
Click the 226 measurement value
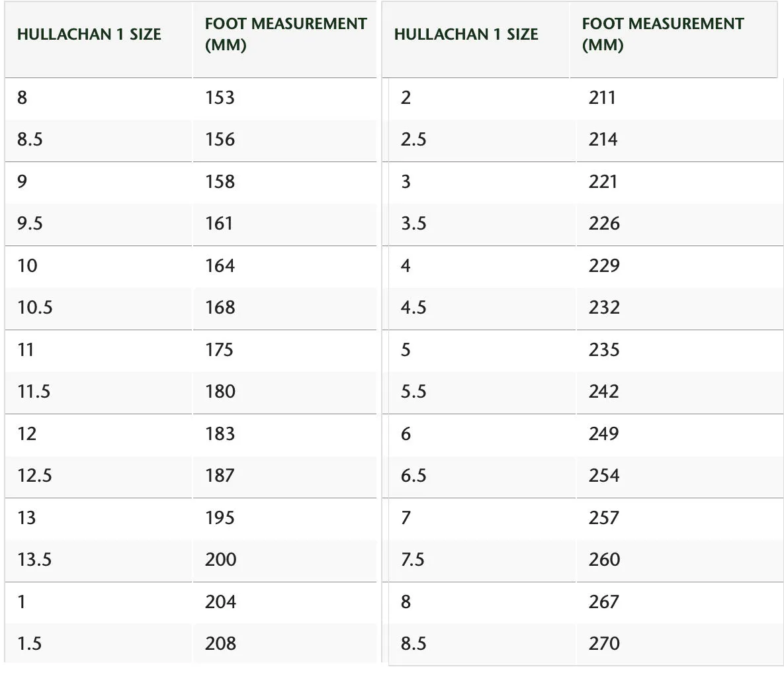tap(604, 224)
